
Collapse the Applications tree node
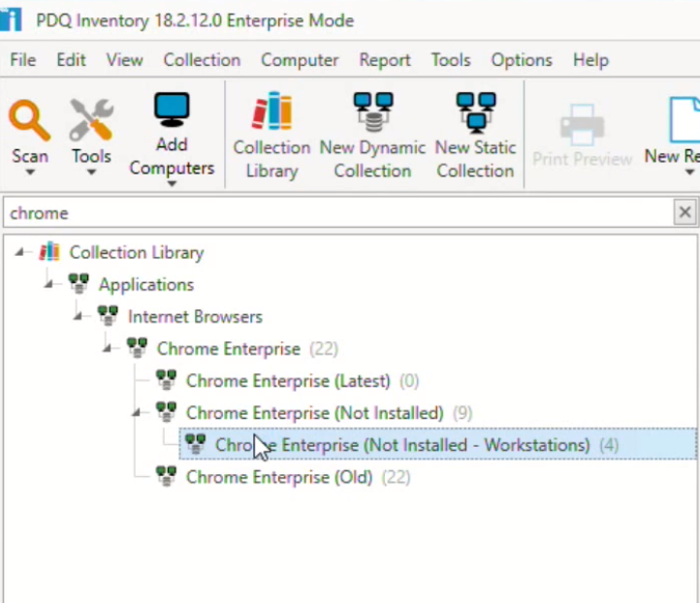[x=48, y=284]
